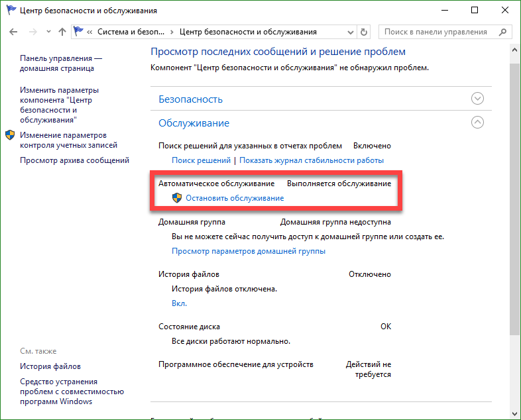521x420 pixels.
Task: Go up one level with up arrow
Action: (62, 32)
